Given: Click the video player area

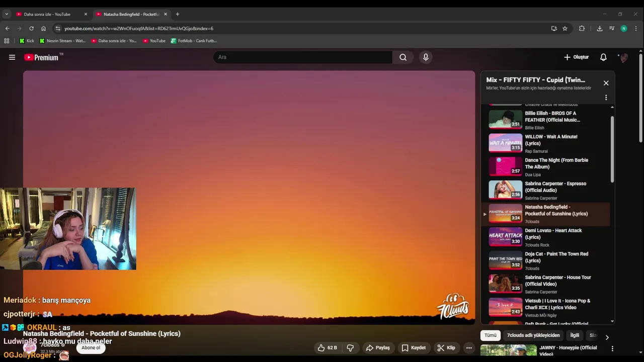Looking at the screenshot, I should click(x=249, y=198).
